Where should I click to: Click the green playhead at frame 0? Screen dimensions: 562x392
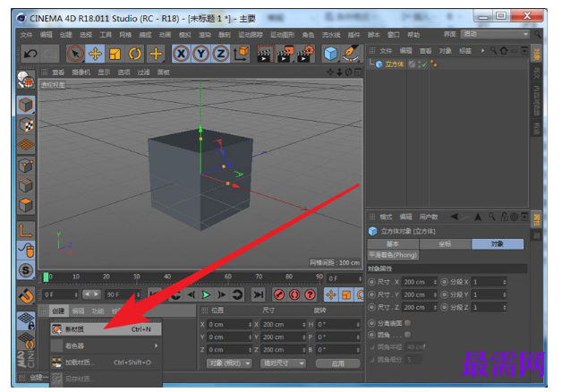(x=46, y=277)
